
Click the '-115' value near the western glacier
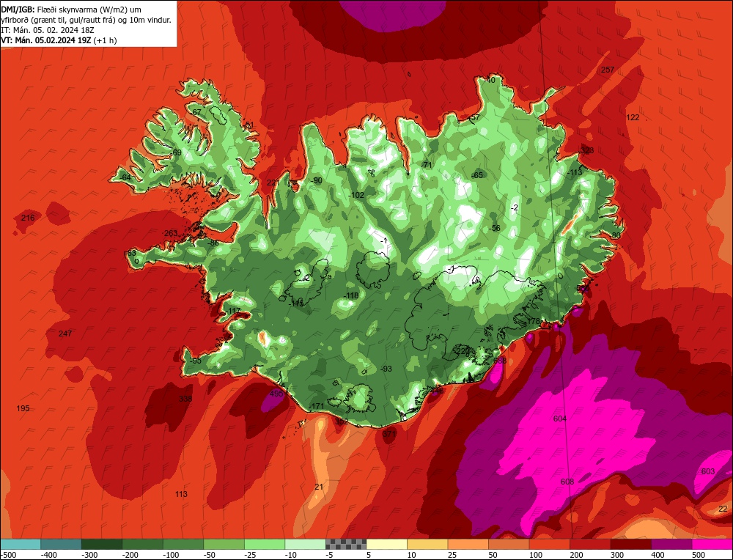296,303
